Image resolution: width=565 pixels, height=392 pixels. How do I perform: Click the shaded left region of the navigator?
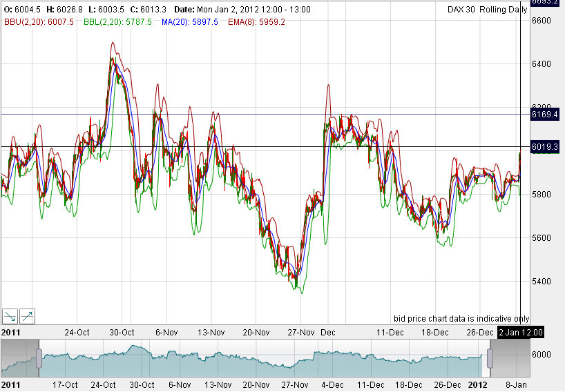[x=19, y=358]
